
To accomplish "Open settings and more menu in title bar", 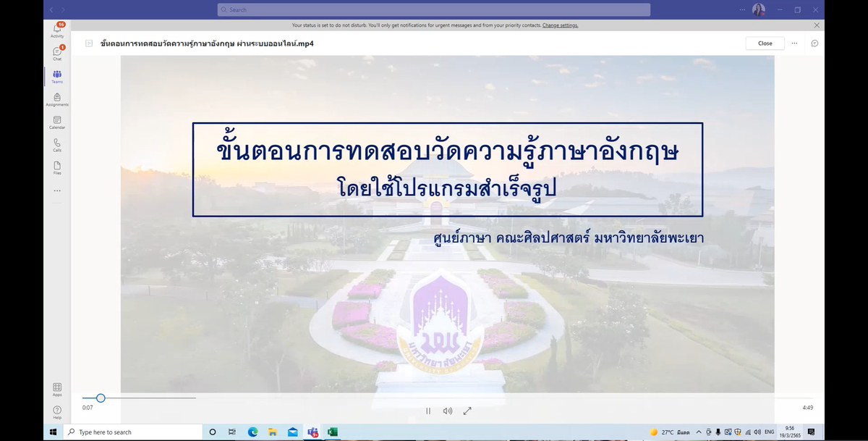I will tap(741, 9).
